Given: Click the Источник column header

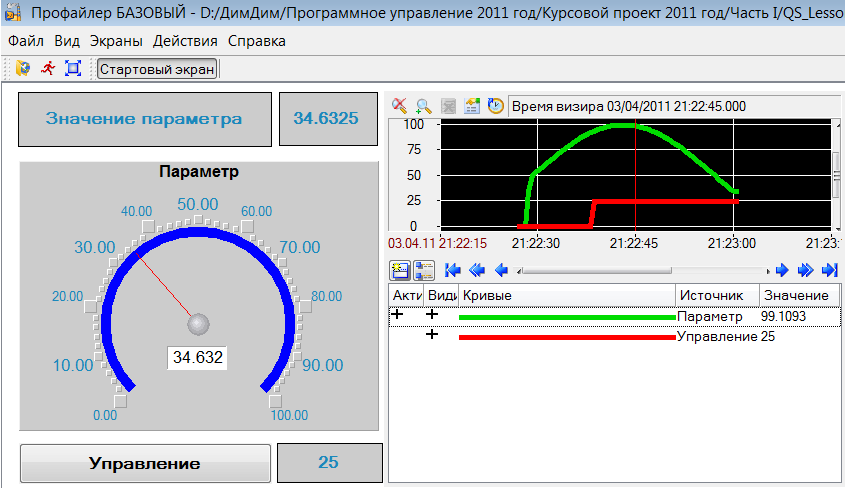Looking at the screenshot, I should (x=717, y=295).
